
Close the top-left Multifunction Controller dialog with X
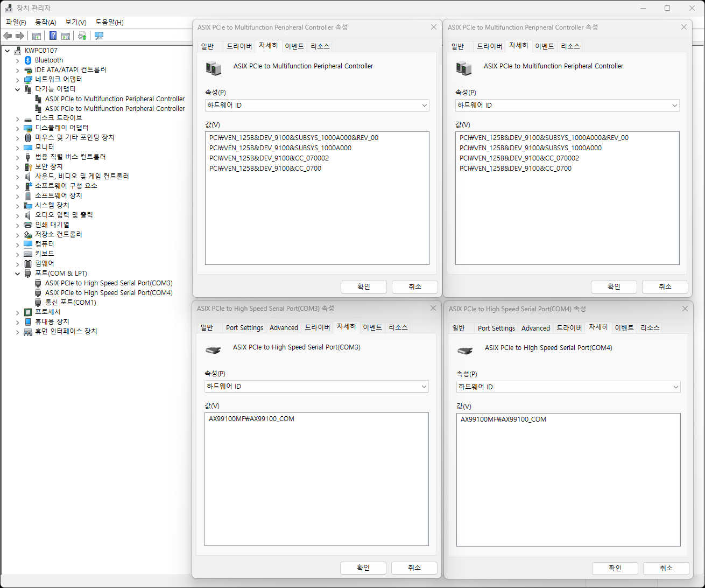[x=434, y=27]
